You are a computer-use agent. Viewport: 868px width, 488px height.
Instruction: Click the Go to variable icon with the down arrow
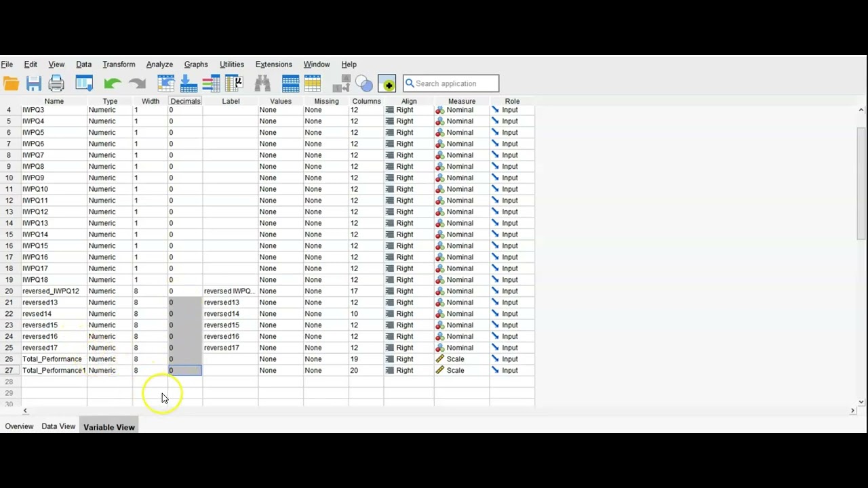pos(189,83)
